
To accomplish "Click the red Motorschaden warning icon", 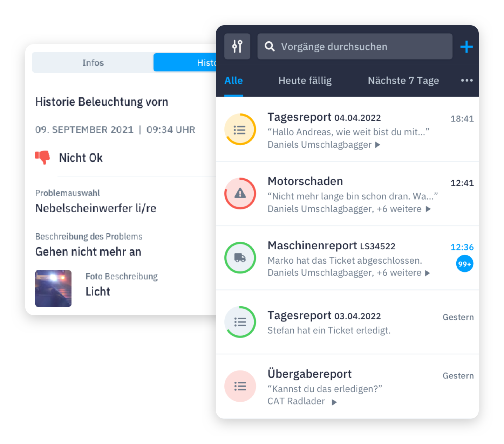I will point(240,193).
